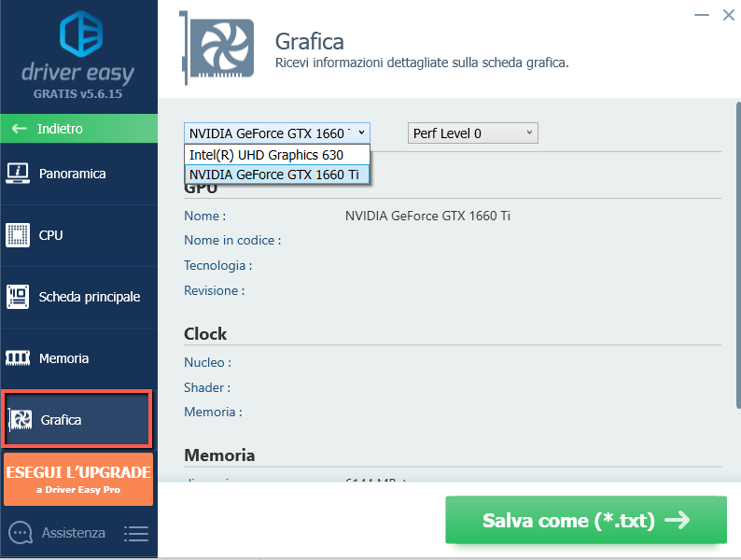Click the Nome in codice label
The image size is (741, 560).
click(x=232, y=241)
